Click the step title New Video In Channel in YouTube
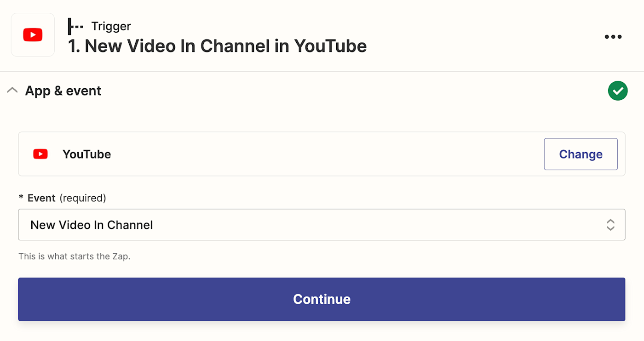The height and width of the screenshot is (341, 644). [x=217, y=46]
